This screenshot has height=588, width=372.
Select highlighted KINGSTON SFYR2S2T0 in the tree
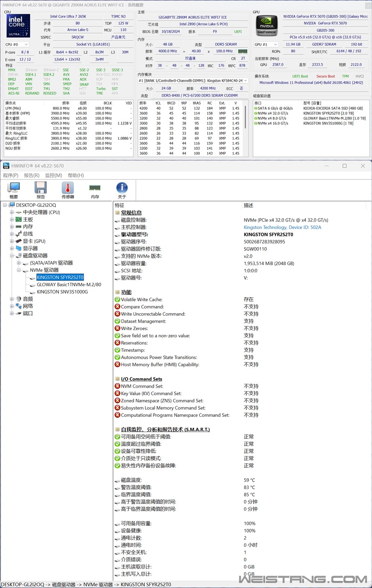click(60, 277)
